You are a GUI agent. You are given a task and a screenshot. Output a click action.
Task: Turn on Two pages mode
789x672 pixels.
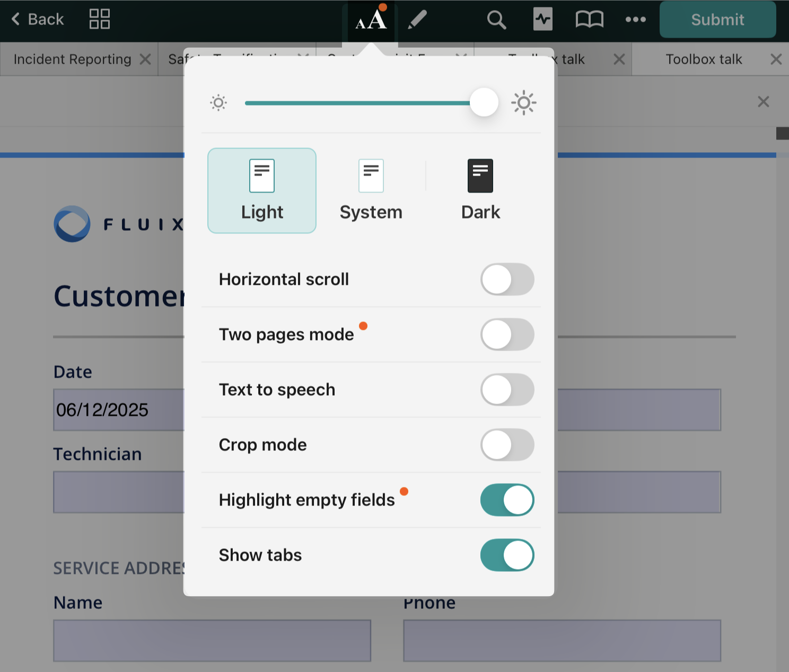(x=507, y=335)
